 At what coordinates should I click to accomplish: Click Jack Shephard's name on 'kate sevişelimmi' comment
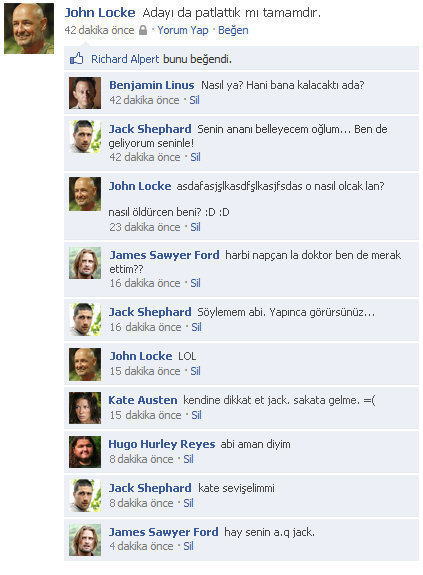[150, 488]
